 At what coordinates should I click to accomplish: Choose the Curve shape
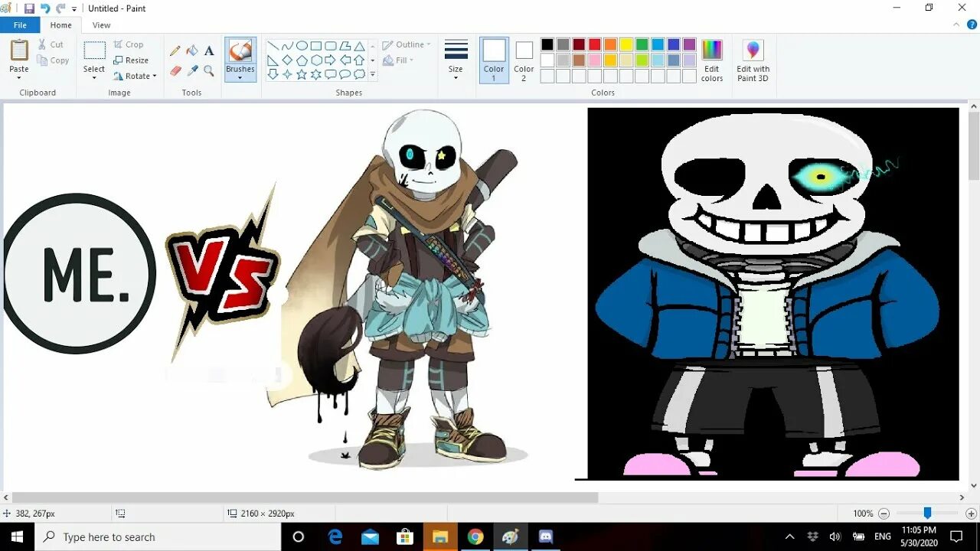[287, 46]
